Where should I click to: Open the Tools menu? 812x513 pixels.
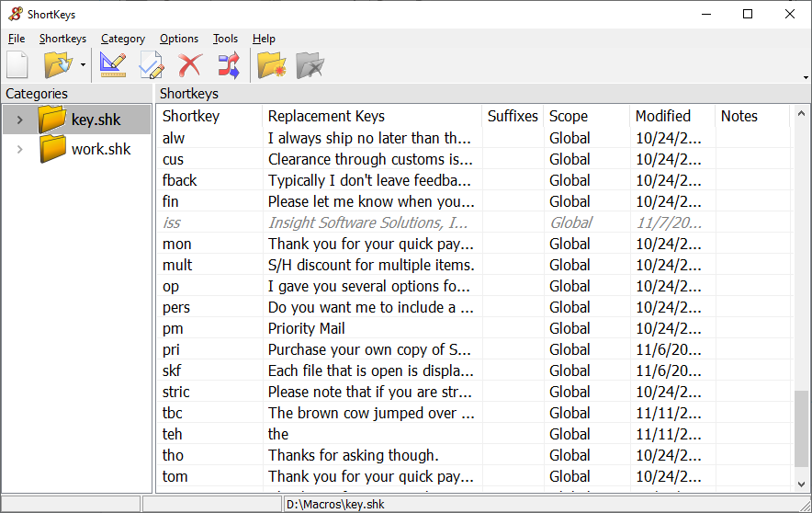coord(225,39)
